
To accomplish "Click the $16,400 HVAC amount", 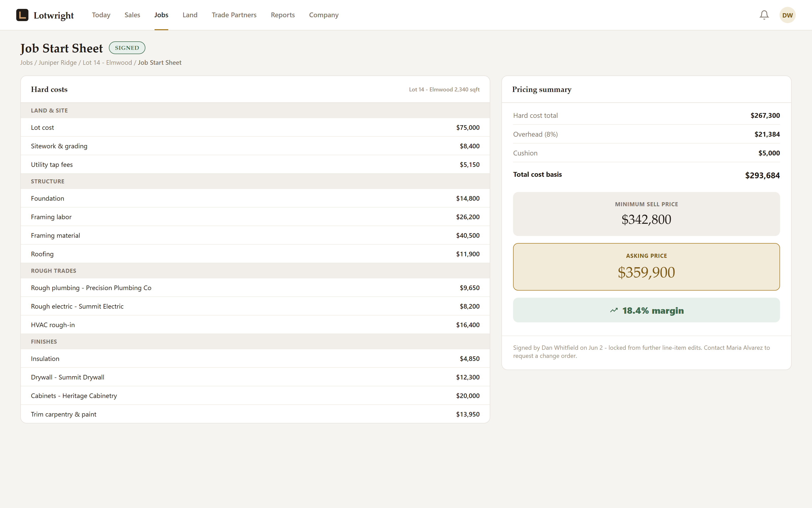I will click(x=468, y=325).
